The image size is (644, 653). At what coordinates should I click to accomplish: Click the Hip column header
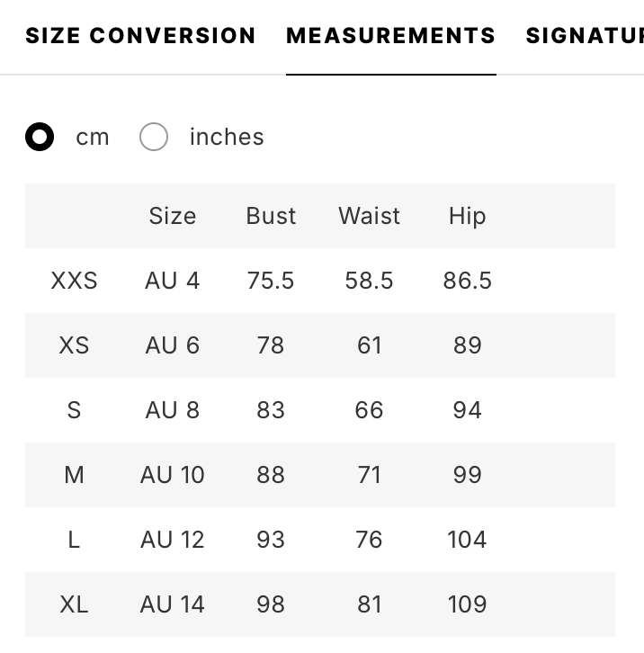[x=467, y=216]
